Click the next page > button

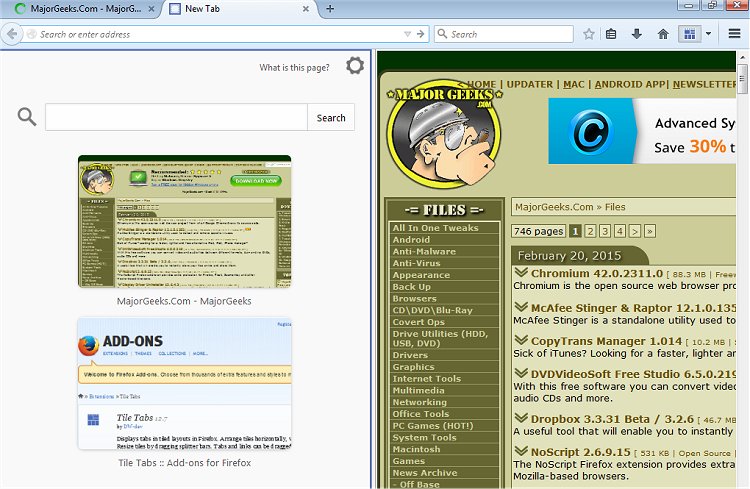pos(635,232)
